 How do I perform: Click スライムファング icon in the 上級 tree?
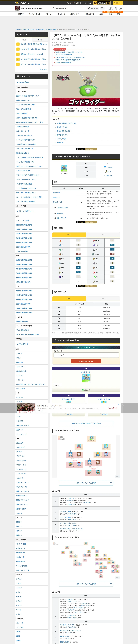click(98, 454)
